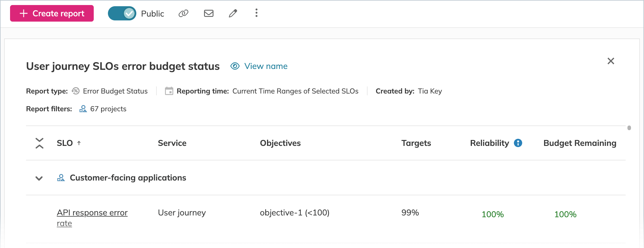Click the 100% reliability value

[x=493, y=214]
